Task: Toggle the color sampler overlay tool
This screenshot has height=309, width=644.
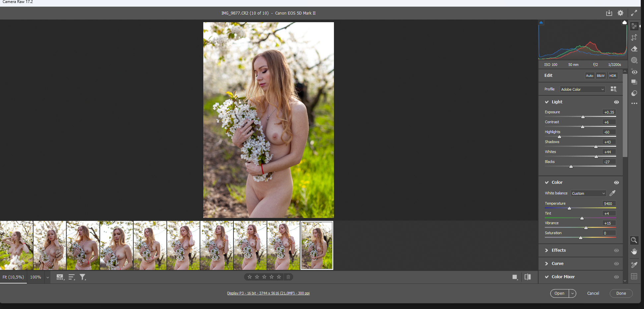Action: [x=634, y=265]
